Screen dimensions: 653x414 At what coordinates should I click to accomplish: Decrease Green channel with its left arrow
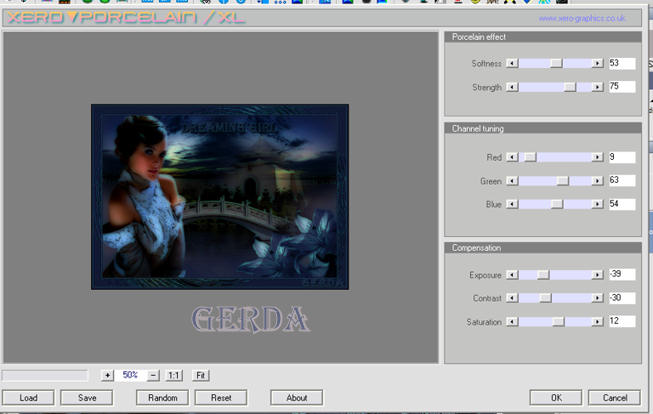click(x=512, y=181)
